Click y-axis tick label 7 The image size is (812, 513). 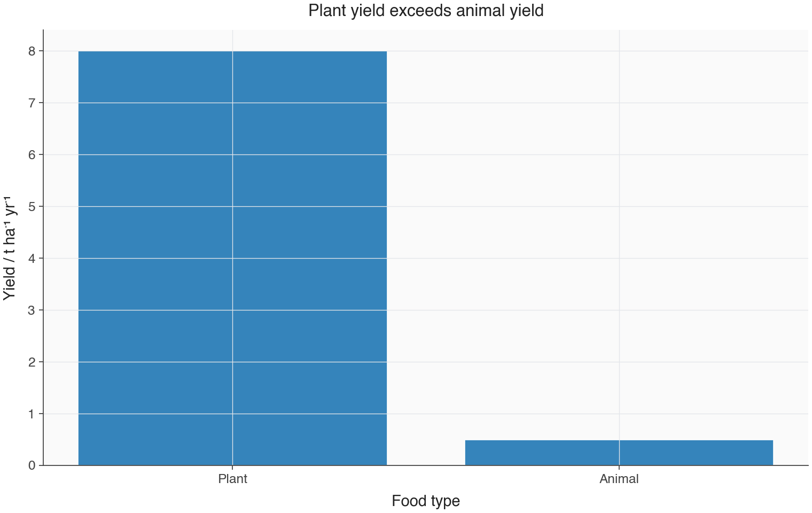32,103
